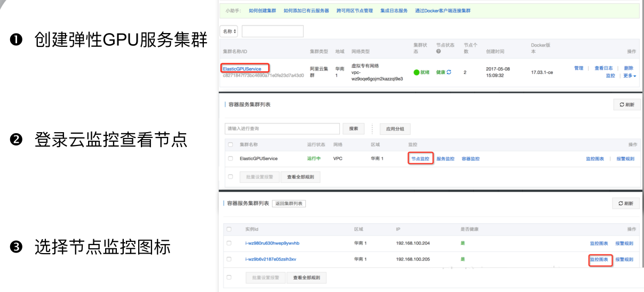This screenshot has height=292, width=644.
Task: Open 监控图表 for IP 192.168.100.205
Action: coord(600,259)
